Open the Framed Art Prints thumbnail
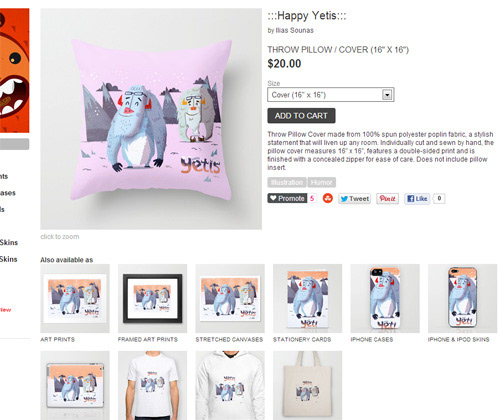The height and width of the screenshot is (420, 500). click(152, 298)
